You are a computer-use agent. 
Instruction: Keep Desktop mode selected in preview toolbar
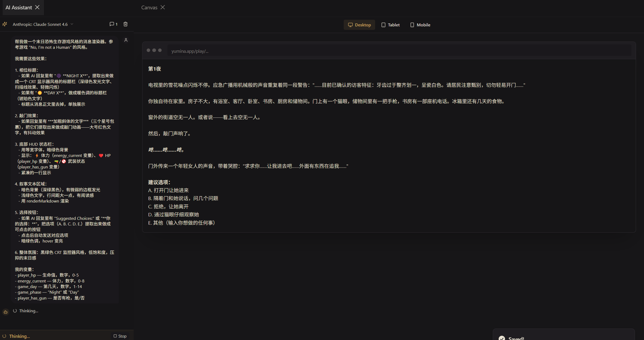(x=359, y=25)
